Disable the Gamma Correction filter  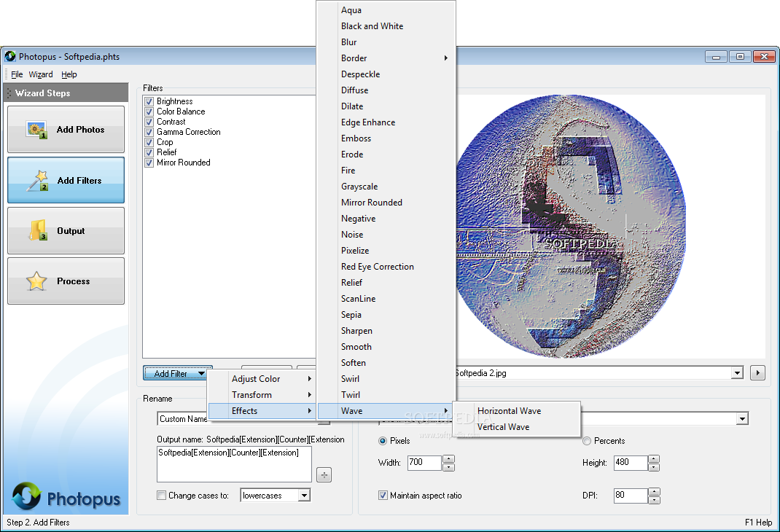[149, 132]
